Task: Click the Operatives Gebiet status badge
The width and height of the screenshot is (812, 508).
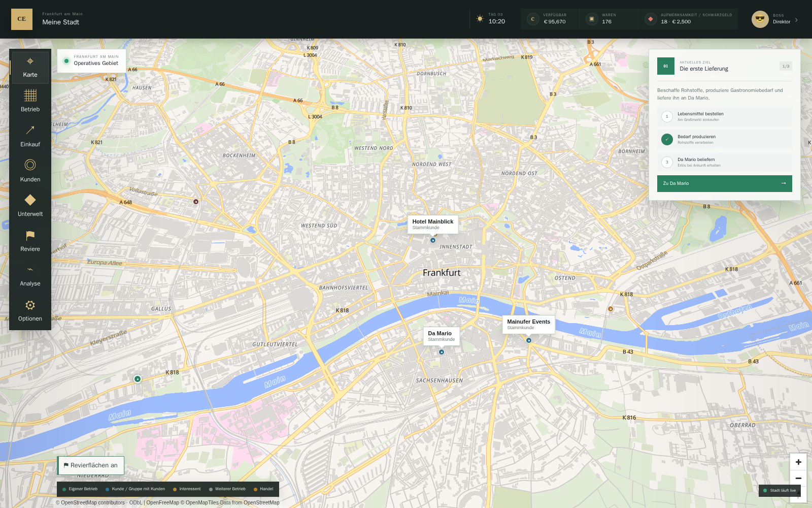Action: coord(91,61)
